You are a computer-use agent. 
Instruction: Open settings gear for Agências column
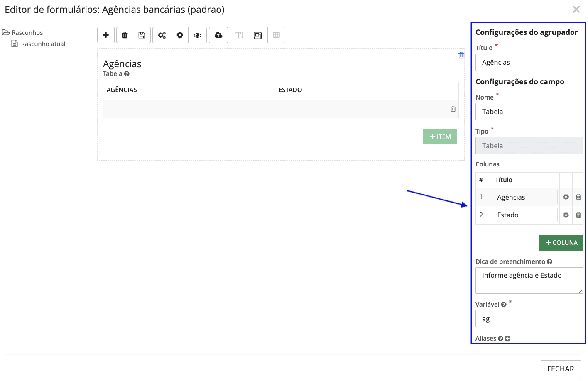[x=566, y=197]
